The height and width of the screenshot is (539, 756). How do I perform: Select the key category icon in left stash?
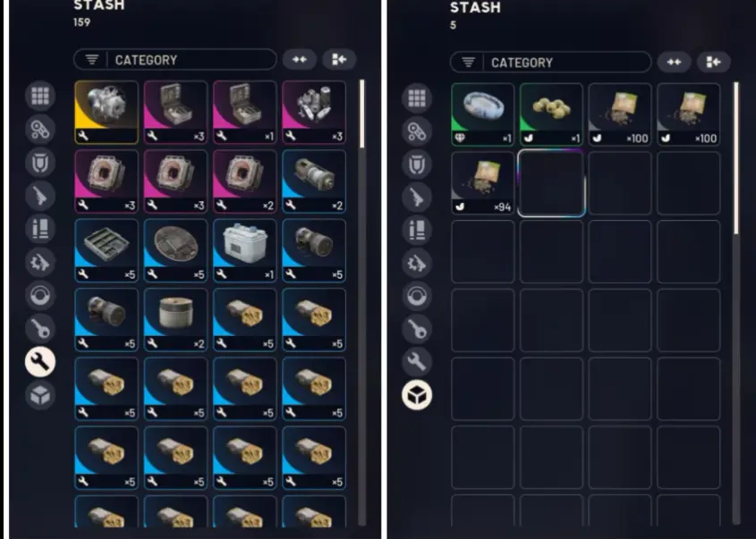coord(40,329)
